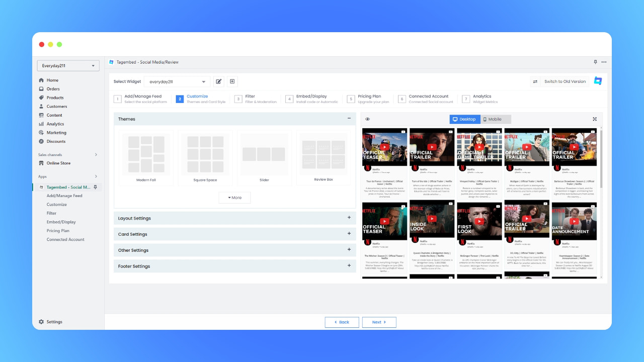Toggle preview visibility eye icon
This screenshot has width=644, height=362.
coord(367,119)
